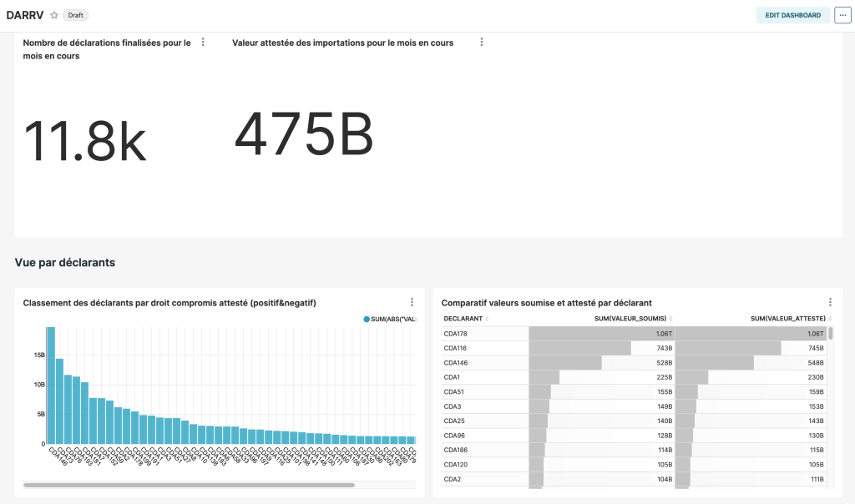The width and height of the screenshot is (855, 504).
Task: Select the CDA120 declarant cell
Action: (485, 465)
